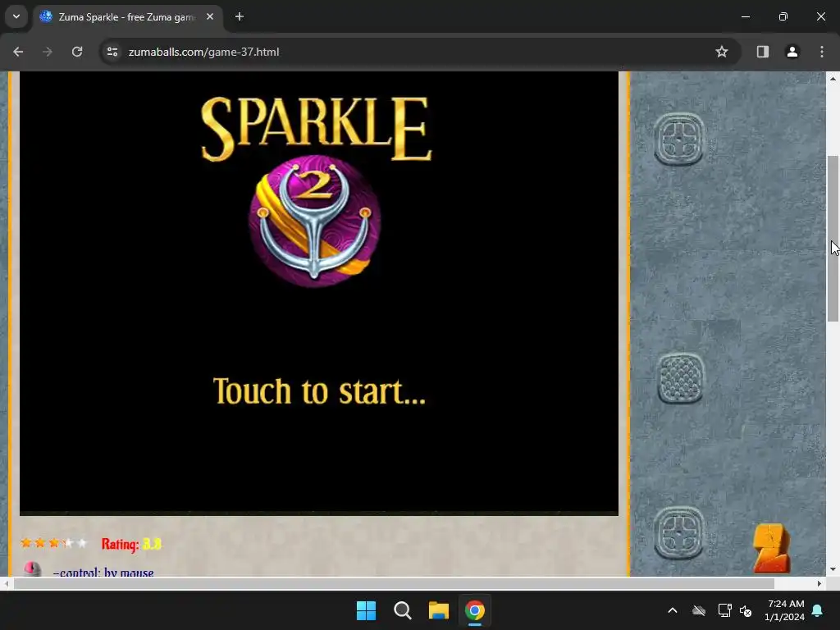Click the middle scaled stone glyph in sidebar
This screenshot has width=840, height=630.
[x=680, y=378]
